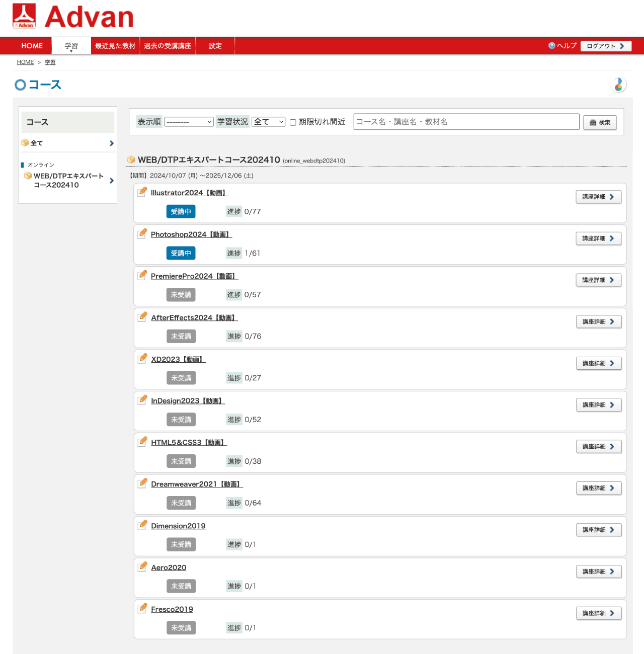Open Aero2020 course link
The height and width of the screenshot is (654, 644).
[169, 567]
